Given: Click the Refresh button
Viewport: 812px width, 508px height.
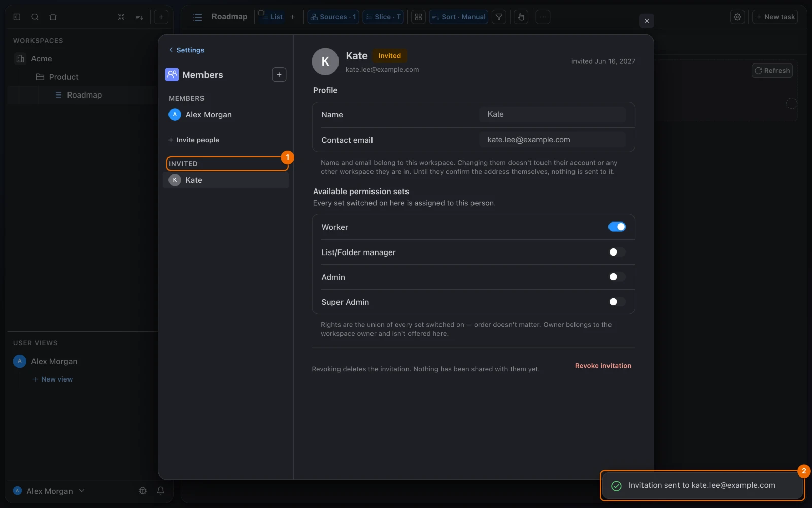Looking at the screenshot, I should (x=772, y=71).
